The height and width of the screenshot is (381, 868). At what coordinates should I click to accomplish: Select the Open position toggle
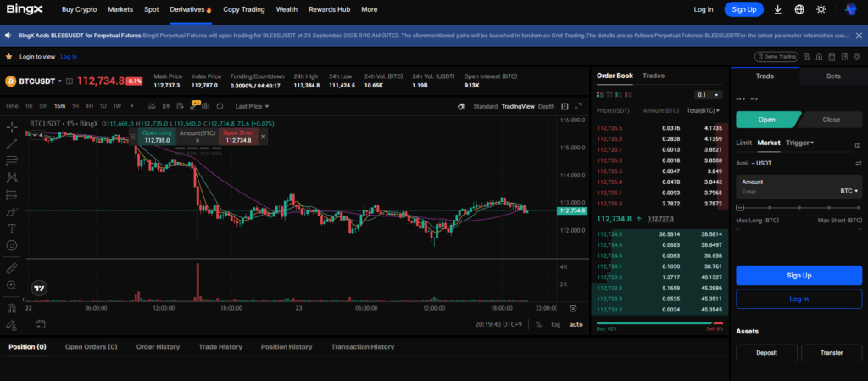(767, 120)
